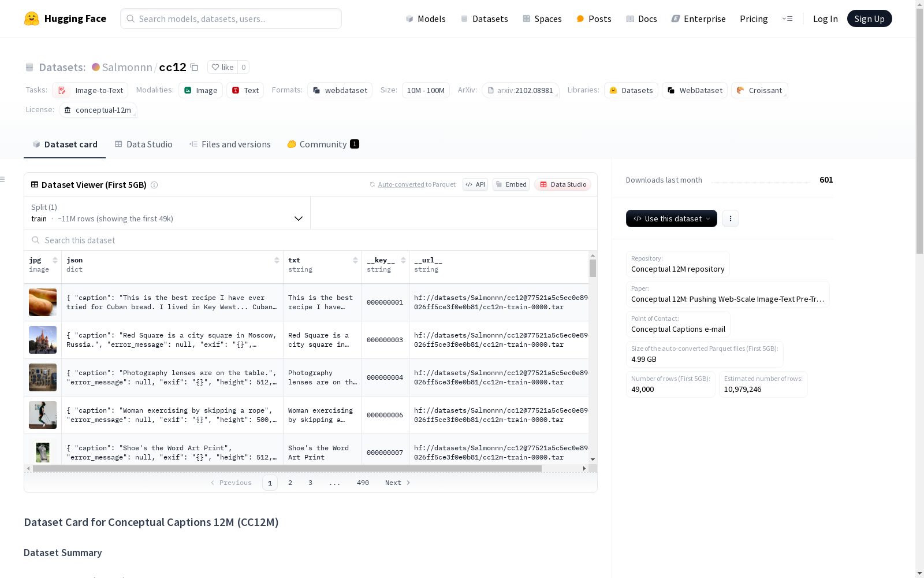The image size is (924, 578).
Task: Go to Models in top navigation
Action: [x=426, y=18]
